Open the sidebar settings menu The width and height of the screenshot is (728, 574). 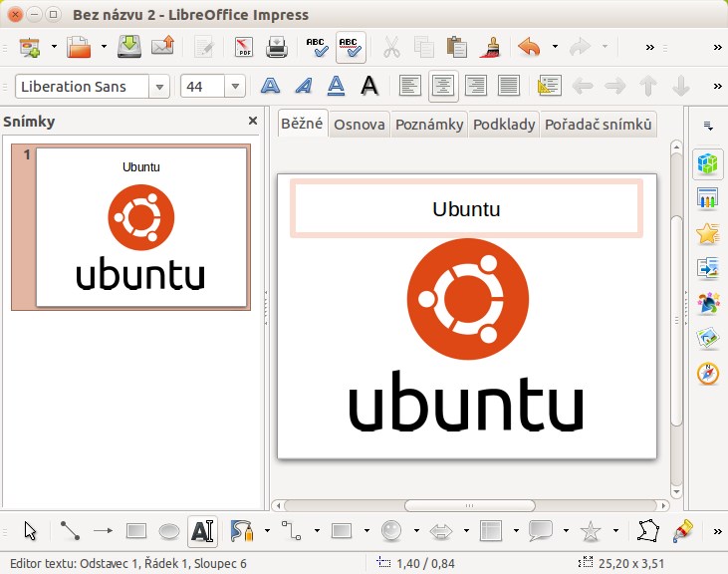point(708,125)
